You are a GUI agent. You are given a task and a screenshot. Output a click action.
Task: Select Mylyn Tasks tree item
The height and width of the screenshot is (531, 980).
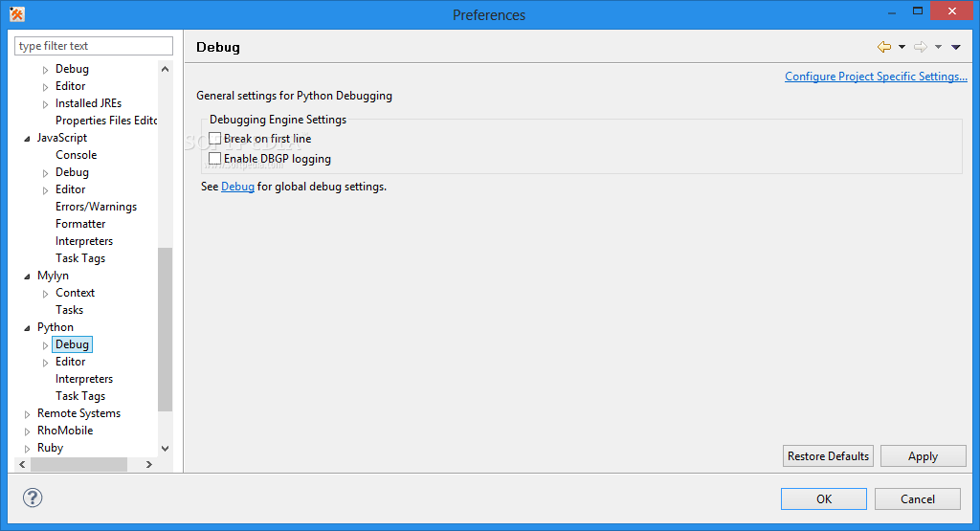coord(69,310)
